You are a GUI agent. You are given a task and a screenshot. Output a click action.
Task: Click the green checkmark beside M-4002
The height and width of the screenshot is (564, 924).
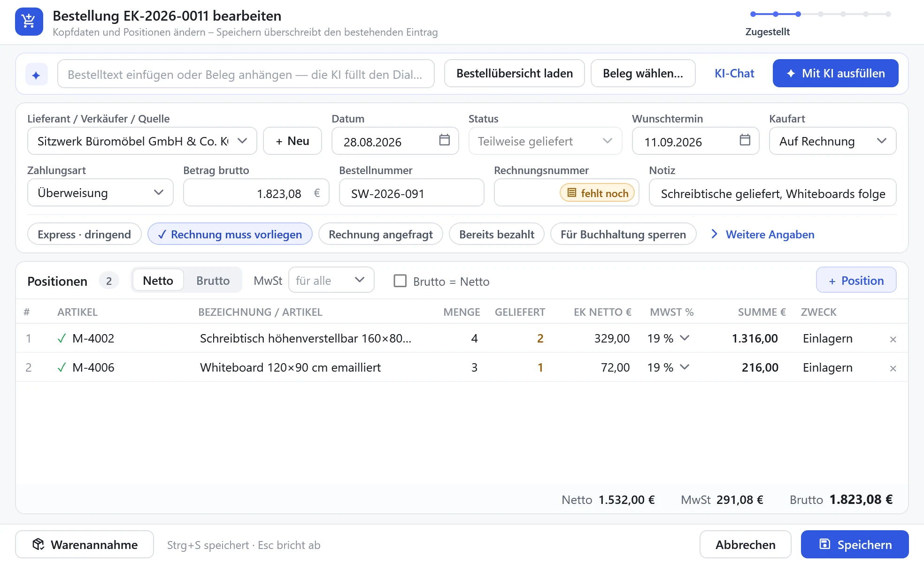[62, 338]
